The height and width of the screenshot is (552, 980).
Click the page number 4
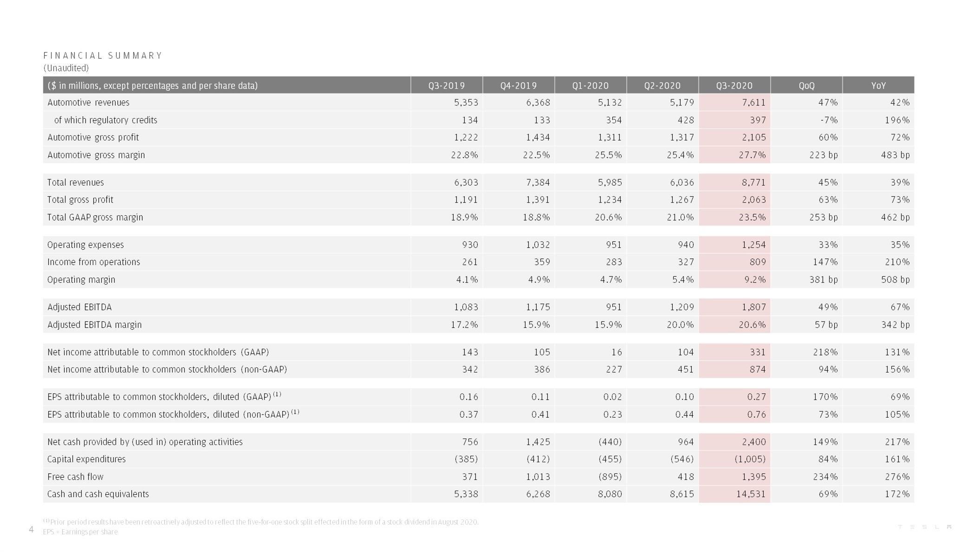[x=31, y=529]
